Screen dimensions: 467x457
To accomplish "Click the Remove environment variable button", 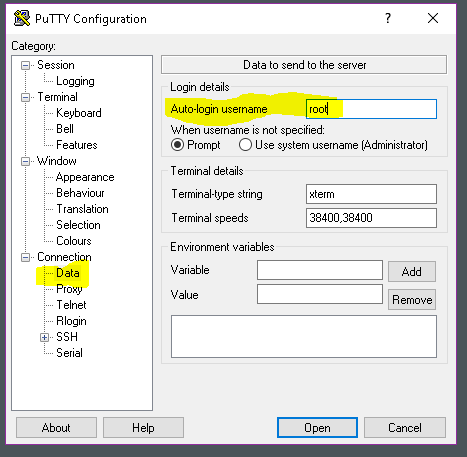I will coord(412,300).
